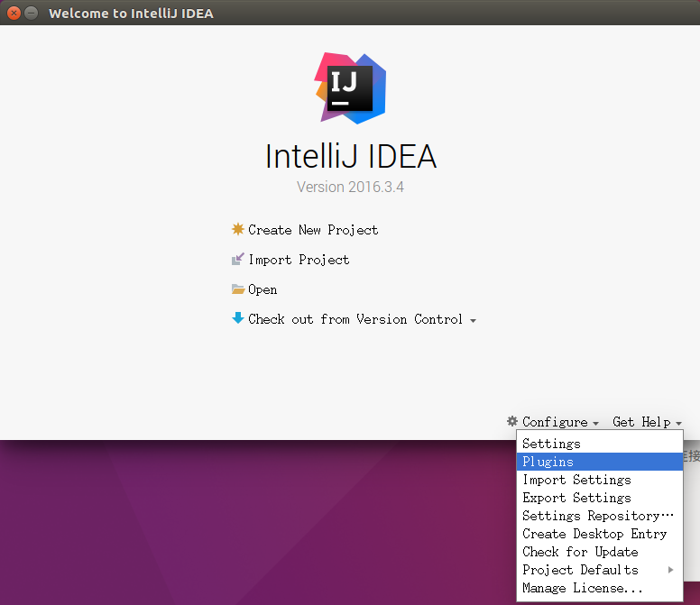Click the IntelliJ IDEA title text
The width and height of the screenshot is (700, 605).
pos(351,157)
